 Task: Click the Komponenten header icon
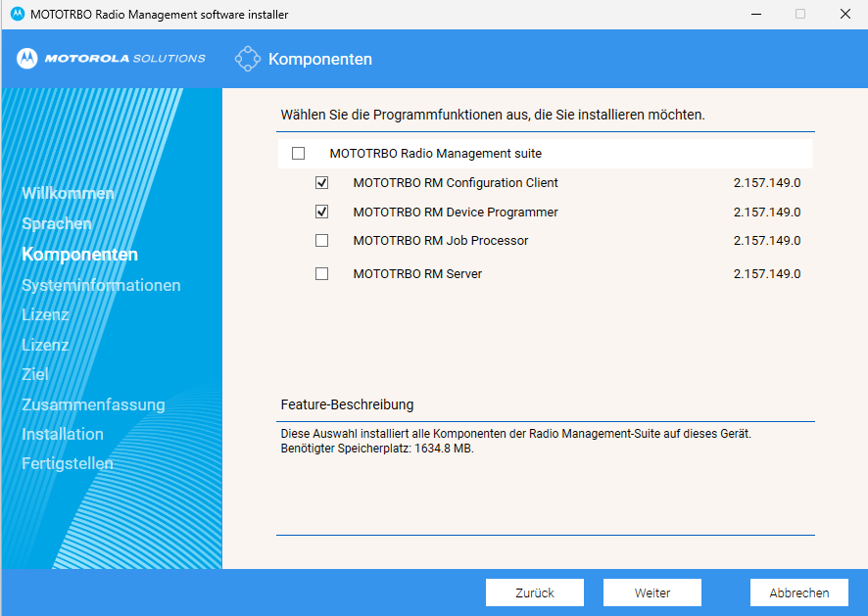(x=248, y=59)
